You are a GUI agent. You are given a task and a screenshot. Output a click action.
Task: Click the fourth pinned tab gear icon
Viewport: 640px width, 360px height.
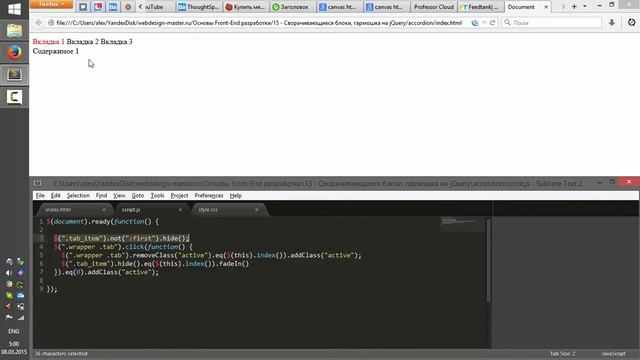tap(128, 7)
